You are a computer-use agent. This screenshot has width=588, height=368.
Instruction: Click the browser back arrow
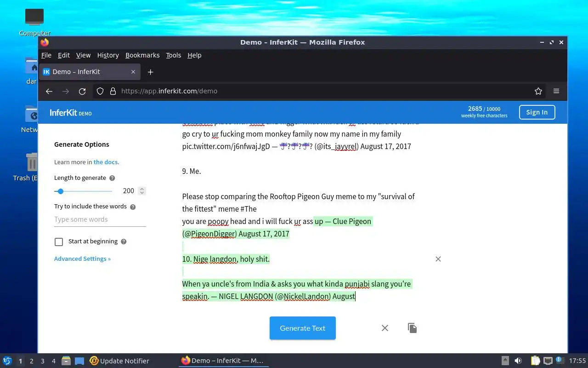49,91
